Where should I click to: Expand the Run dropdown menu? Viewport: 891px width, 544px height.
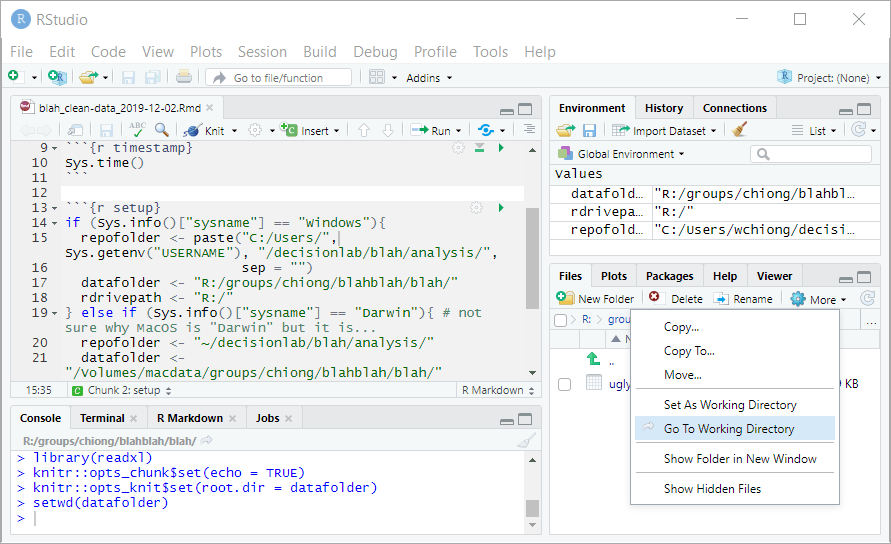coord(459,131)
